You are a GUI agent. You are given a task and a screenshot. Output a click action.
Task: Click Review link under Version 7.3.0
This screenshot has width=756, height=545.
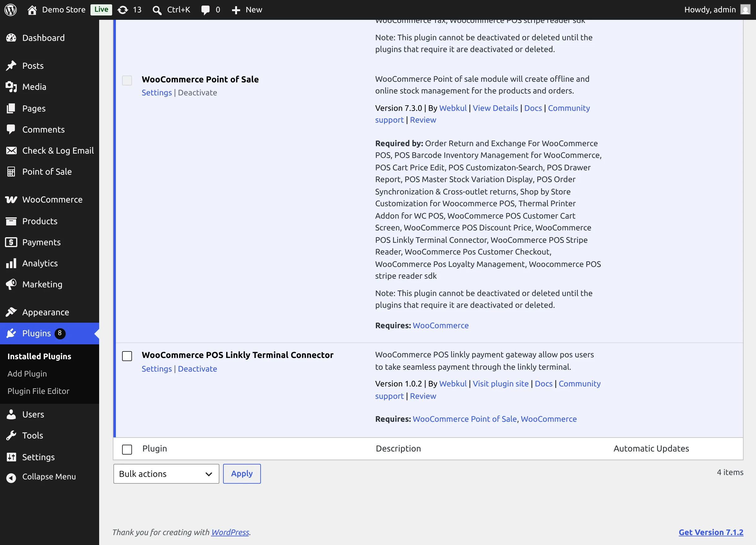pyautogui.click(x=423, y=120)
